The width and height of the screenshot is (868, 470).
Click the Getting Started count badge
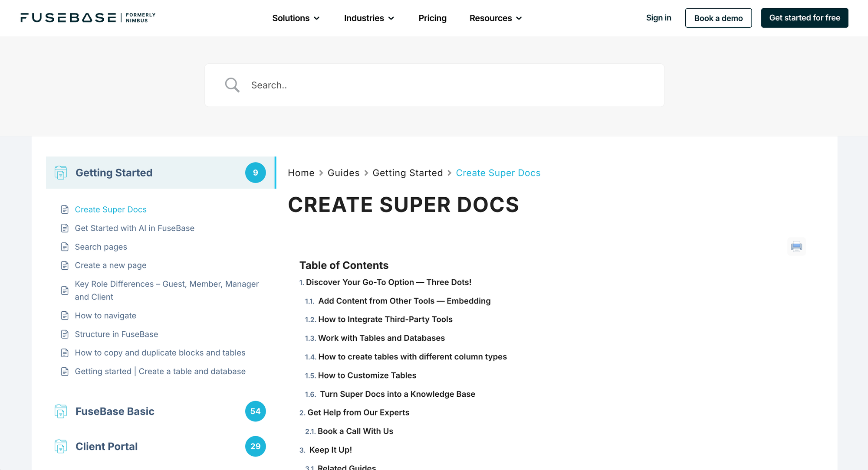(x=255, y=173)
